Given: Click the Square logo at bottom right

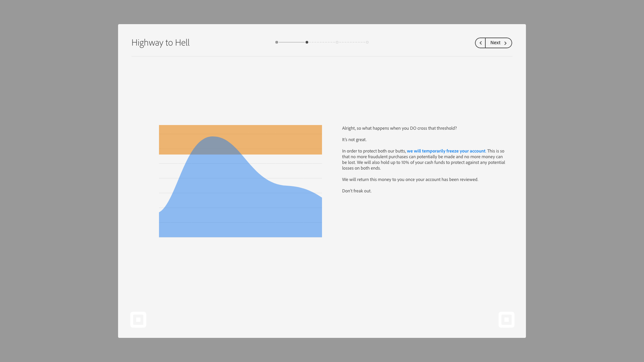Looking at the screenshot, I should (x=506, y=320).
